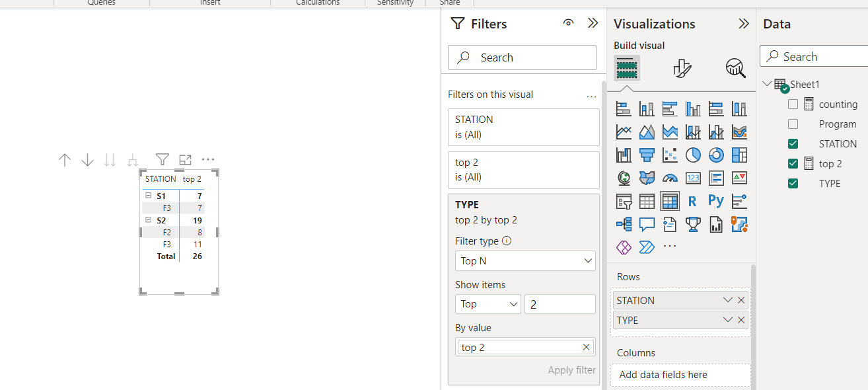868x390 pixels.
Task: Pick the Donut chart visual
Action: click(716, 155)
